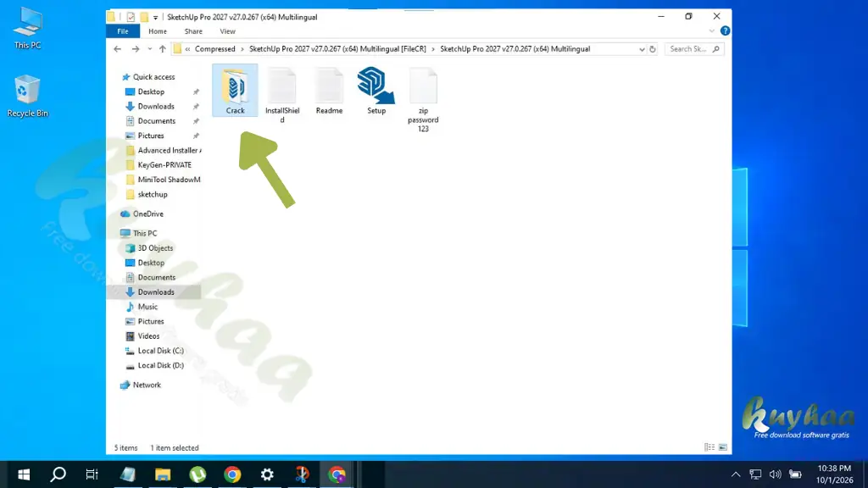
Task: Open taskbar clock showing 10:38 PM
Action: [x=834, y=474]
